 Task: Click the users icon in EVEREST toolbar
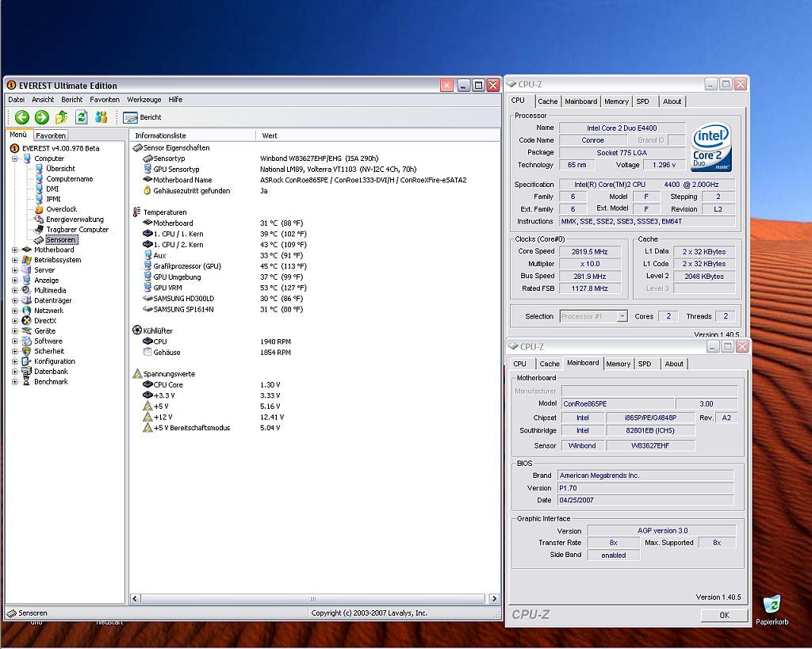tap(101, 117)
